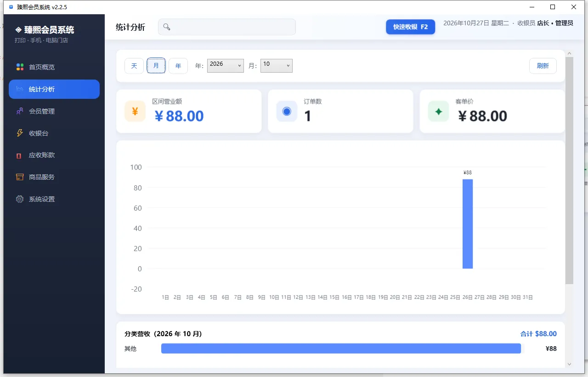Click the scroll down arrow of the page
This screenshot has width=588, height=377.
(x=570, y=364)
